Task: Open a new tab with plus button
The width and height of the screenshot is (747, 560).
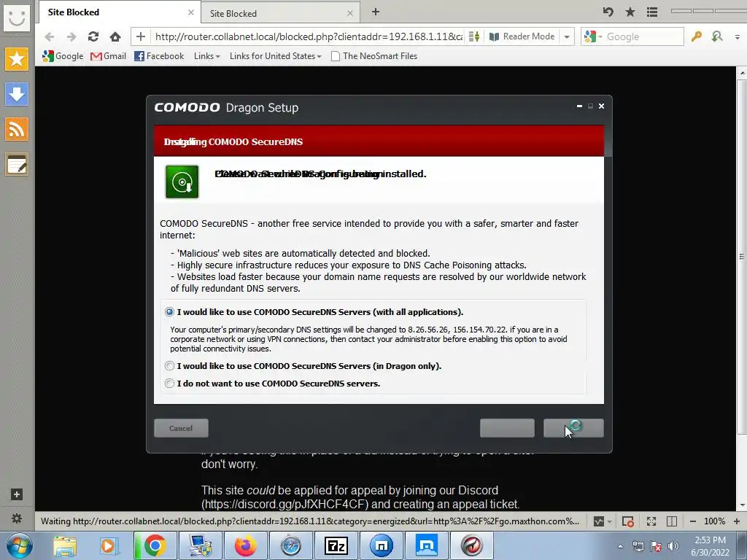Action: tap(376, 12)
